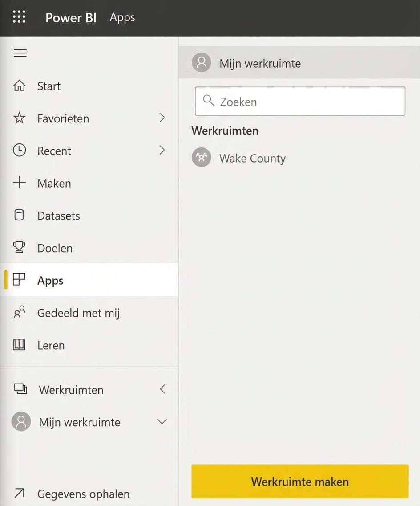The height and width of the screenshot is (506, 420).
Task: Click the Wake County workspace icon
Action: tap(202, 157)
